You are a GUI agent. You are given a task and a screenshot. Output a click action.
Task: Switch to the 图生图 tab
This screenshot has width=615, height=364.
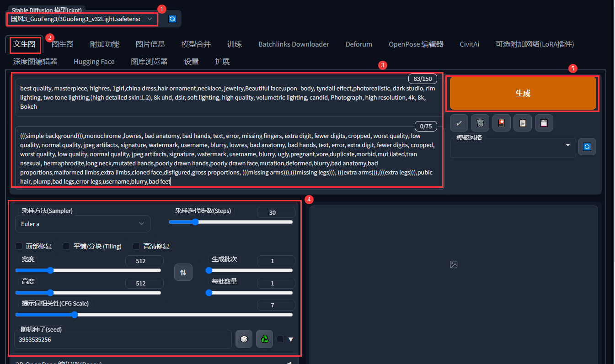tap(63, 44)
